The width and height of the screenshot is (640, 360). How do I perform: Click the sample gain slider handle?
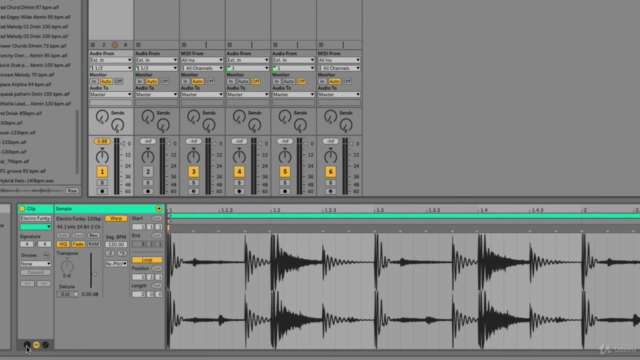95,274
